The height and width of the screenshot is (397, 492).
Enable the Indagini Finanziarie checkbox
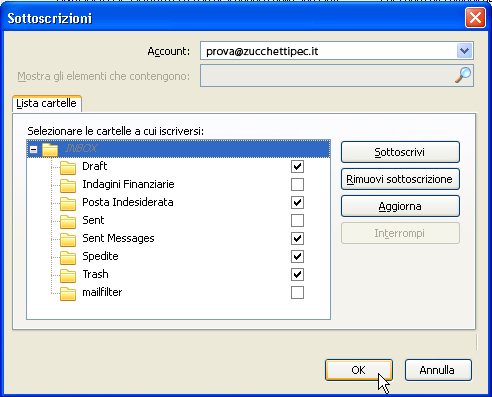click(x=297, y=184)
